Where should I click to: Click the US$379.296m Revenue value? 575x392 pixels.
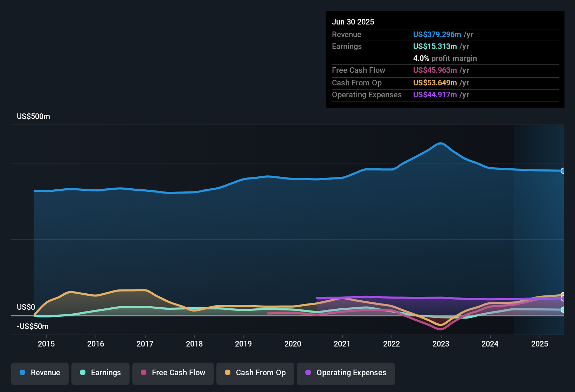(437, 34)
